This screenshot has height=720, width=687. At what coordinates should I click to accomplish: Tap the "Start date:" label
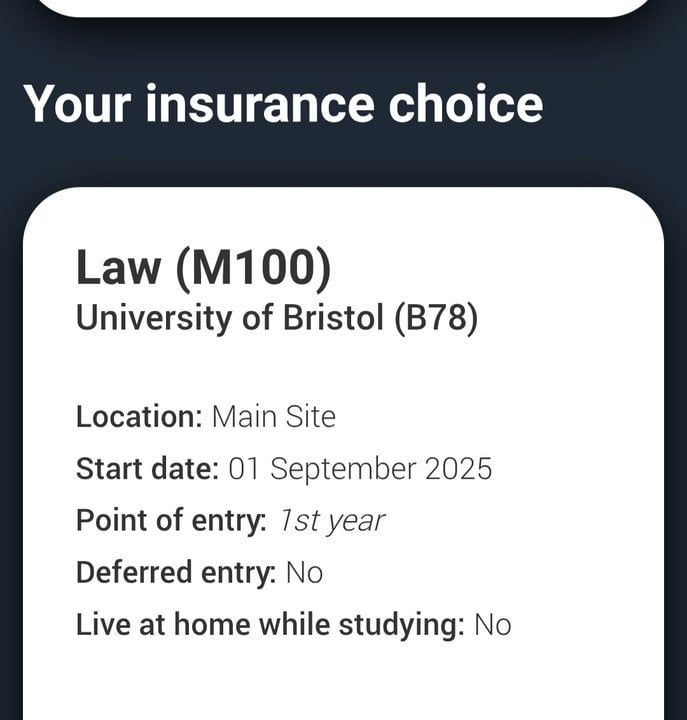pyautogui.click(x=148, y=468)
